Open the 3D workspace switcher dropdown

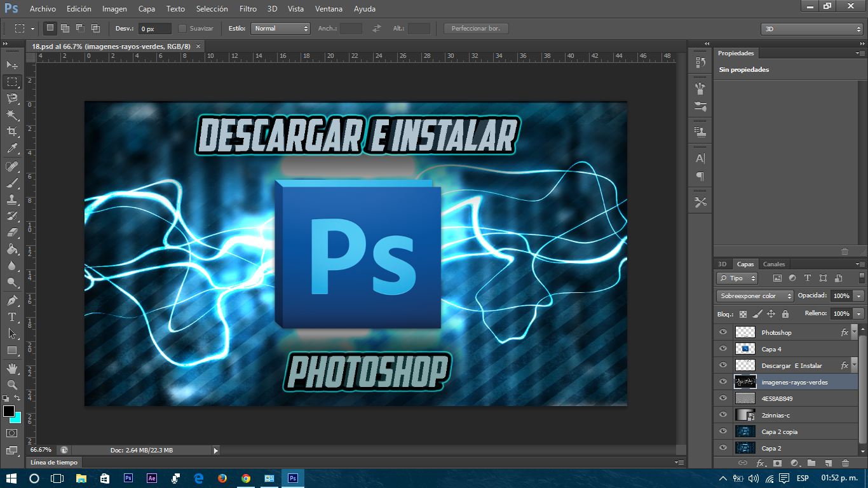(x=811, y=29)
